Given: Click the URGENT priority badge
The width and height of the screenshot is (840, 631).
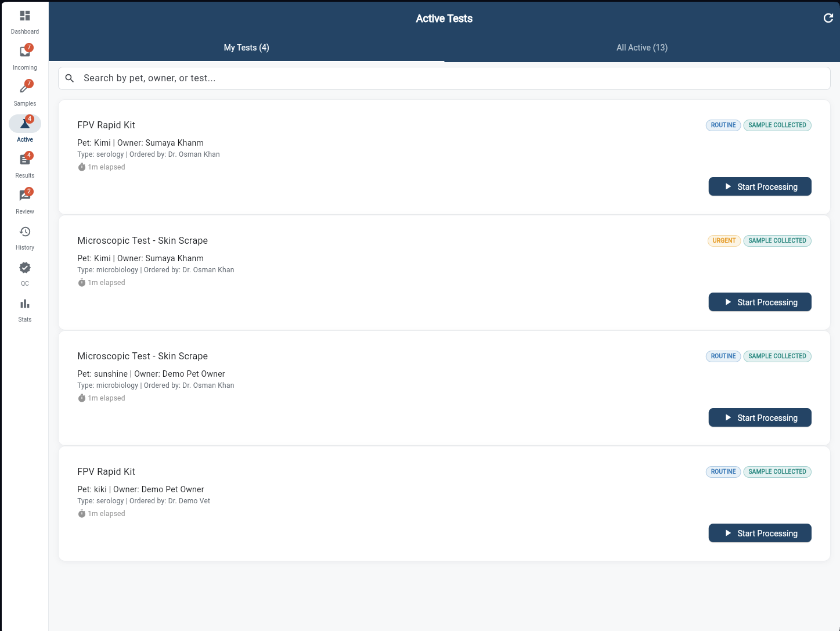Looking at the screenshot, I should coord(724,240).
